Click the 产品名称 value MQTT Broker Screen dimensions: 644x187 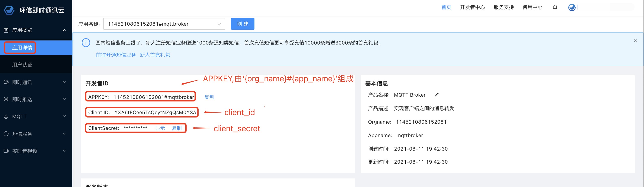coord(410,95)
